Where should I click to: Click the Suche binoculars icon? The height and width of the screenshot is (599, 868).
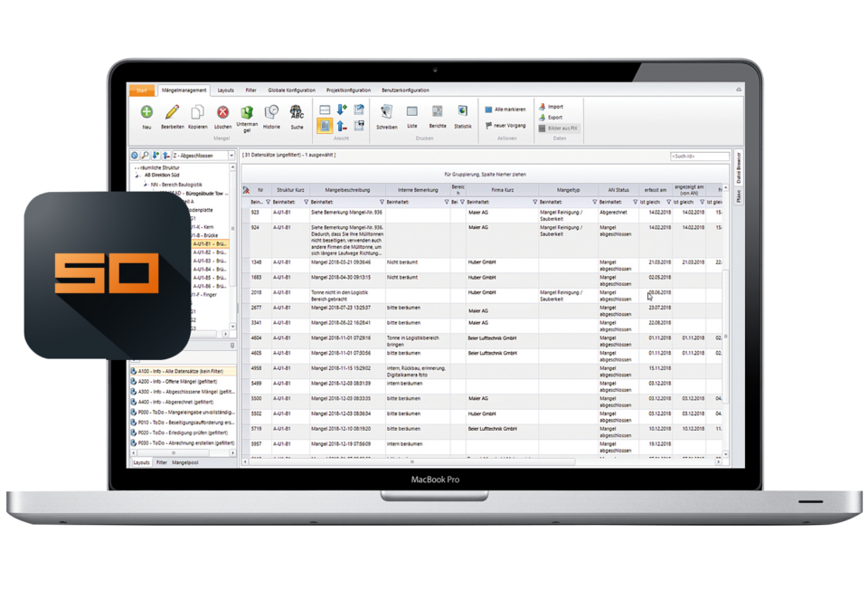(297, 112)
